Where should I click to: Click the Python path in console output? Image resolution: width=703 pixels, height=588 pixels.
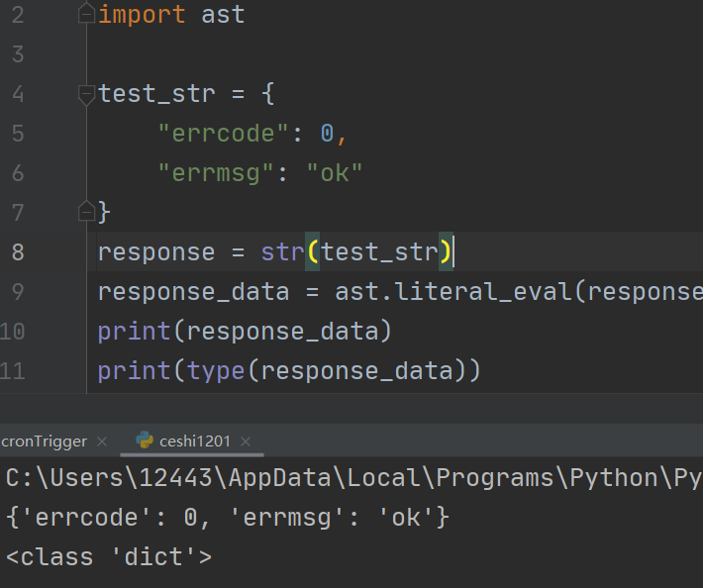coord(351,478)
